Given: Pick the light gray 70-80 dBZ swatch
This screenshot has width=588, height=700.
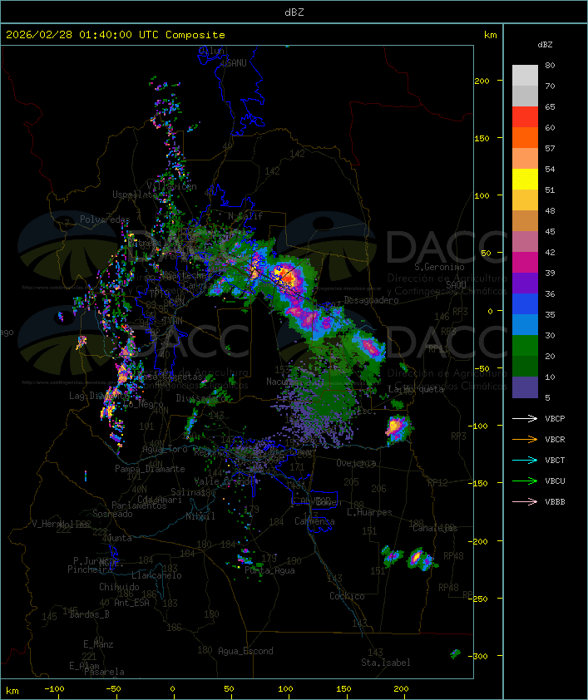Looking at the screenshot, I should tap(525, 75).
